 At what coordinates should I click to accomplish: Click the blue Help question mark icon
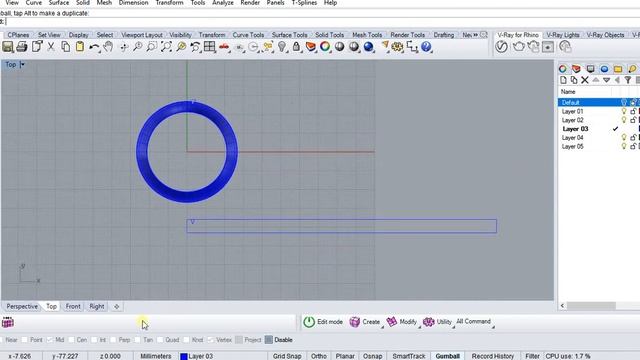[x=426, y=47]
